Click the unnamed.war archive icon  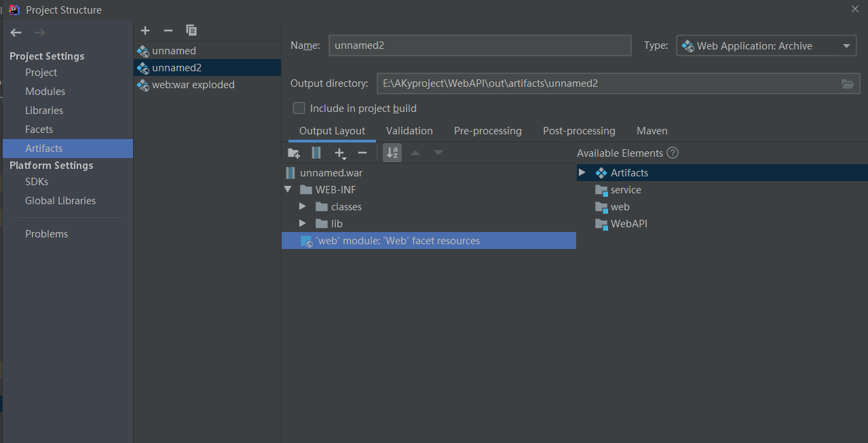(291, 173)
